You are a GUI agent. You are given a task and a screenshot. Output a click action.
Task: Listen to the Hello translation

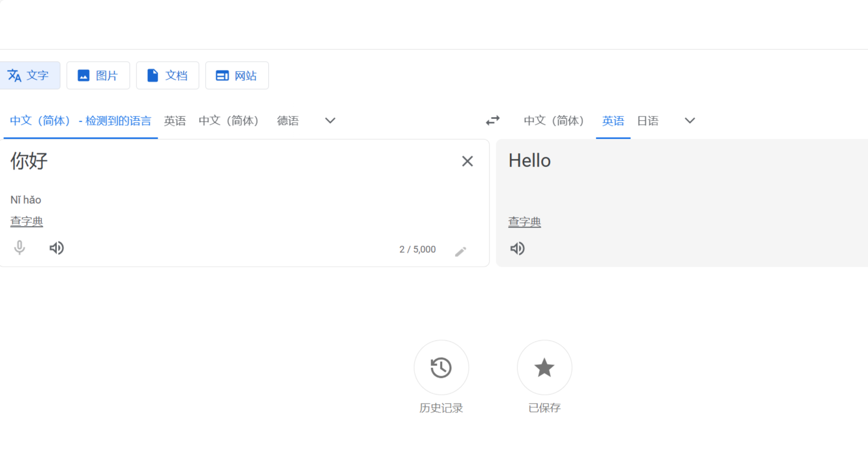[x=517, y=248]
